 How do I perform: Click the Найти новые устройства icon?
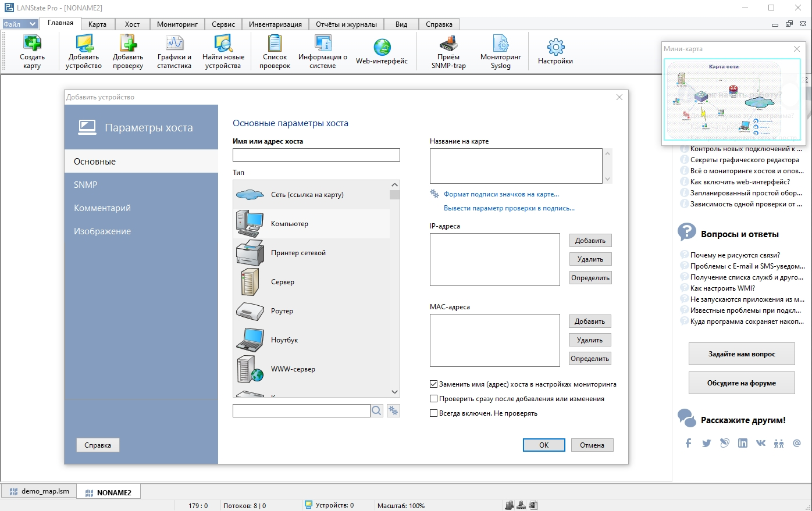point(223,52)
